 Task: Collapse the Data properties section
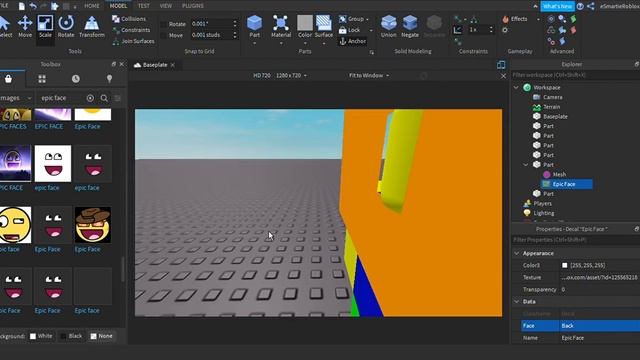coord(517,302)
